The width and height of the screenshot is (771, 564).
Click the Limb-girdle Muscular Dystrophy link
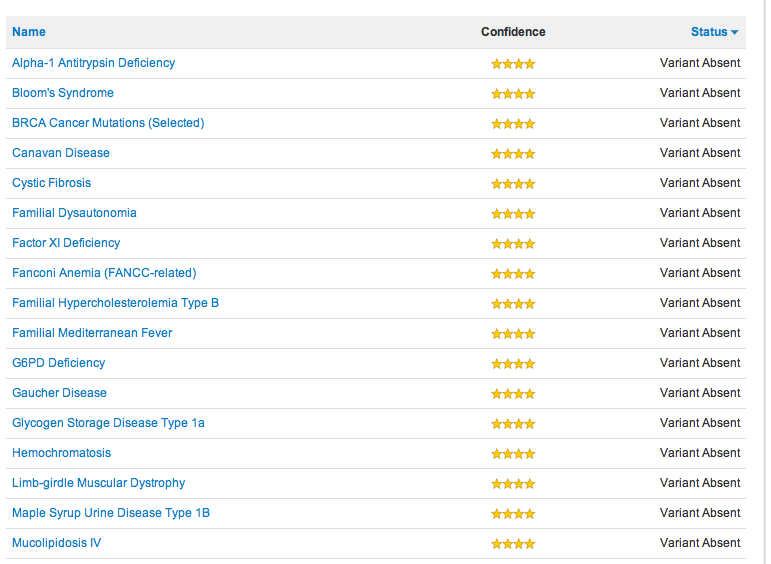98,483
